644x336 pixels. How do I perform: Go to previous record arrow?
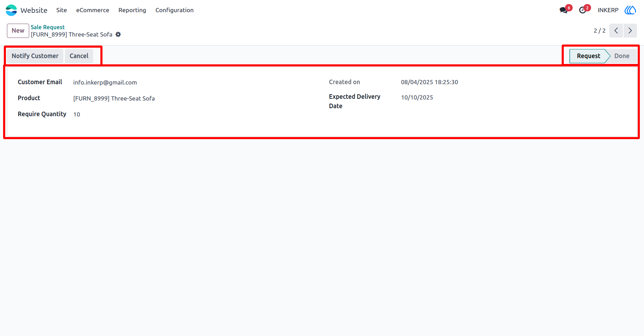point(616,31)
